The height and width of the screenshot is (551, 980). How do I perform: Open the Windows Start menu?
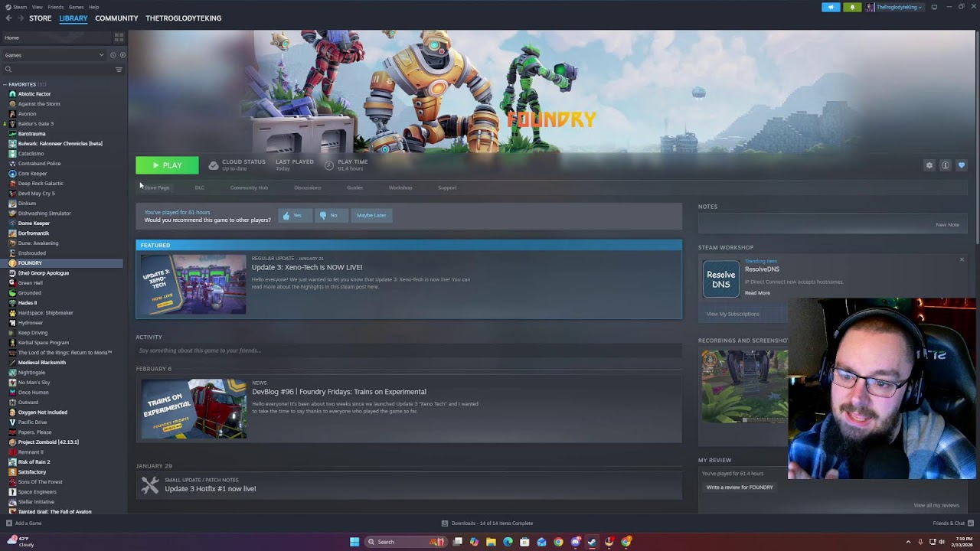[x=354, y=542]
